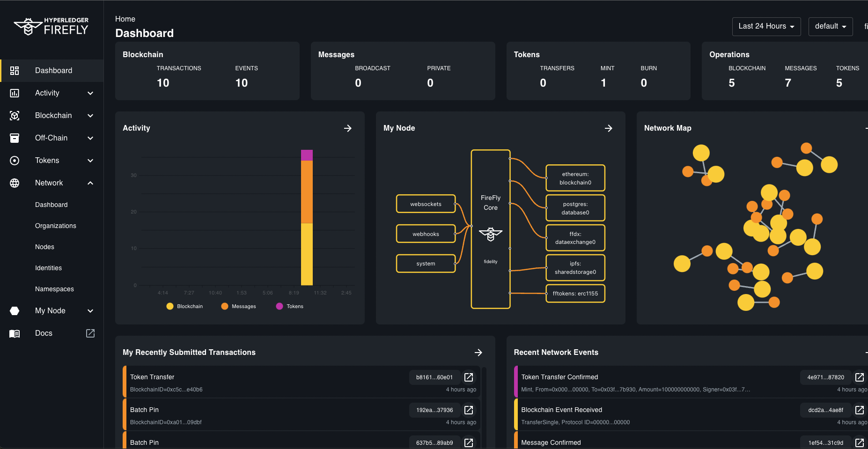Toggle the Blockchain legend swatch
This screenshot has width=868, height=449.
coord(170,306)
